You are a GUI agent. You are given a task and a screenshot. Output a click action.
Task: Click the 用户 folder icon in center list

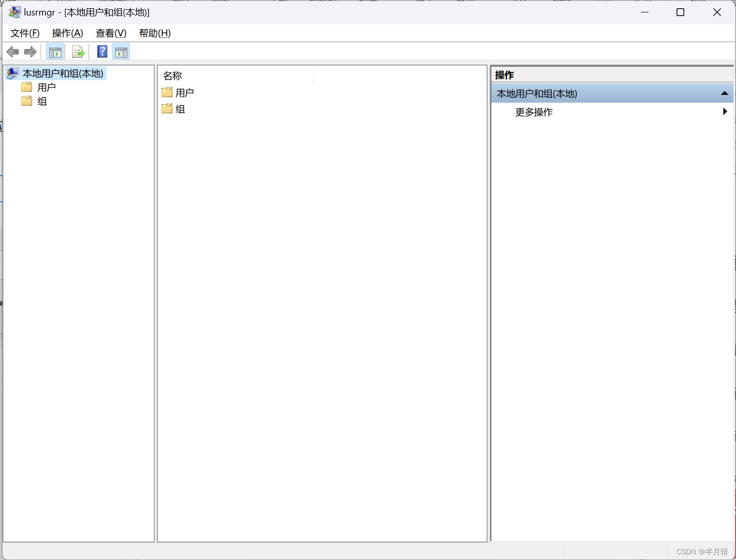167,92
